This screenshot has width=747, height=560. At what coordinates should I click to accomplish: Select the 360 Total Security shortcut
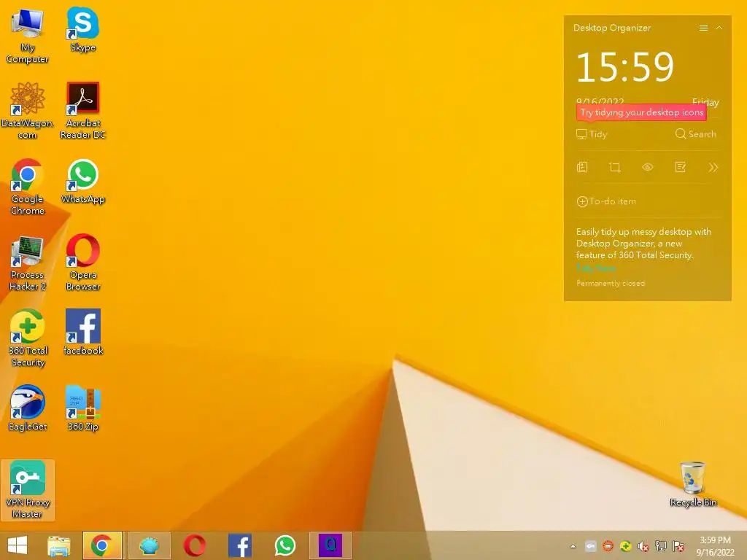(27, 338)
